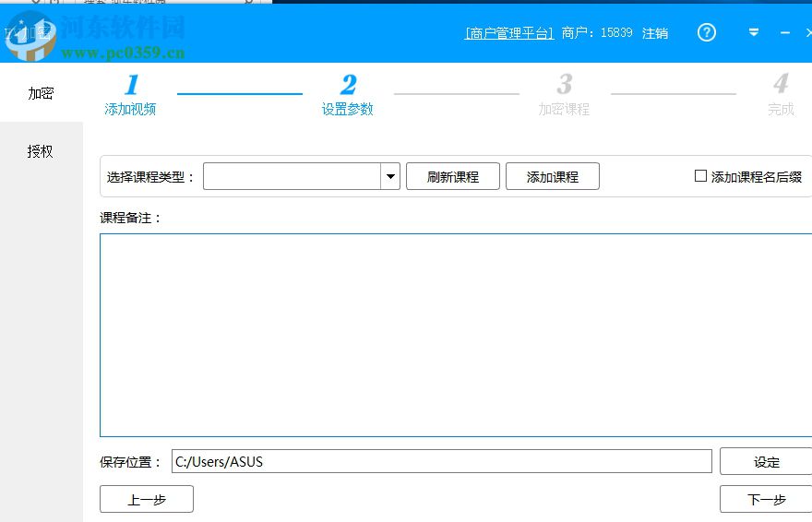This screenshot has height=522, width=812.
Task: Open the title bar dropdown menu icon
Action: coord(754,32)
